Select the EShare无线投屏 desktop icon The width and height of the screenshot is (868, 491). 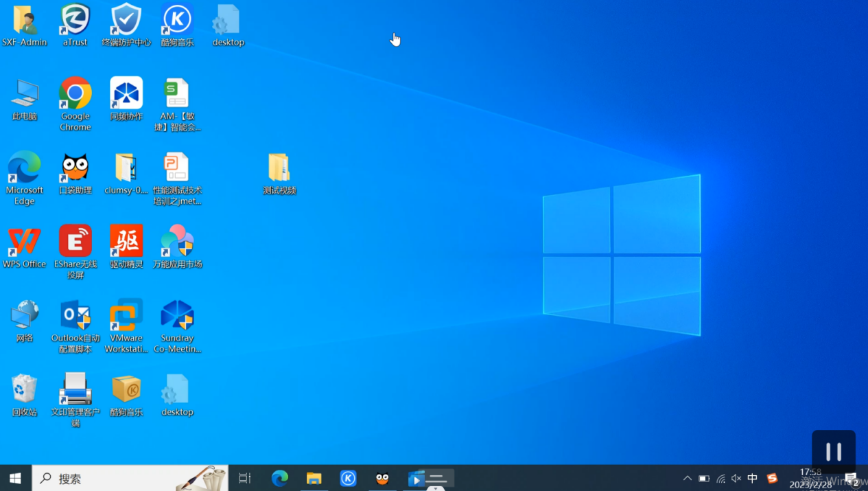point(75,242)
